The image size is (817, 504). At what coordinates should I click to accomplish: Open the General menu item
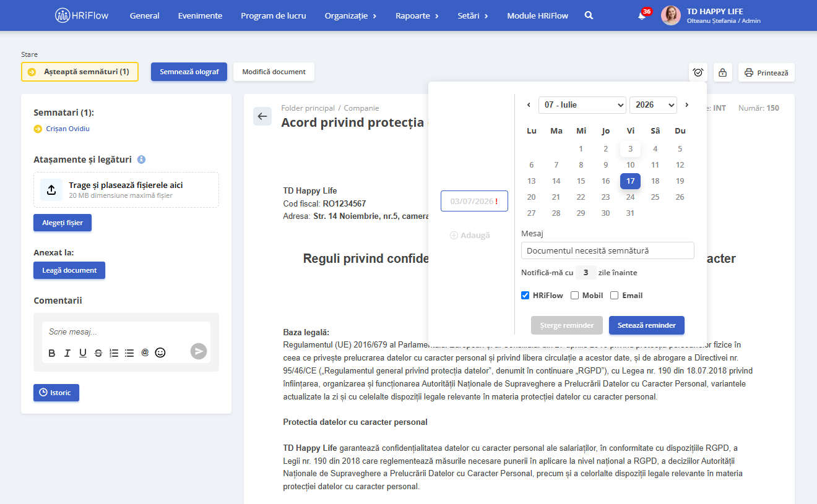pos(144,15)
